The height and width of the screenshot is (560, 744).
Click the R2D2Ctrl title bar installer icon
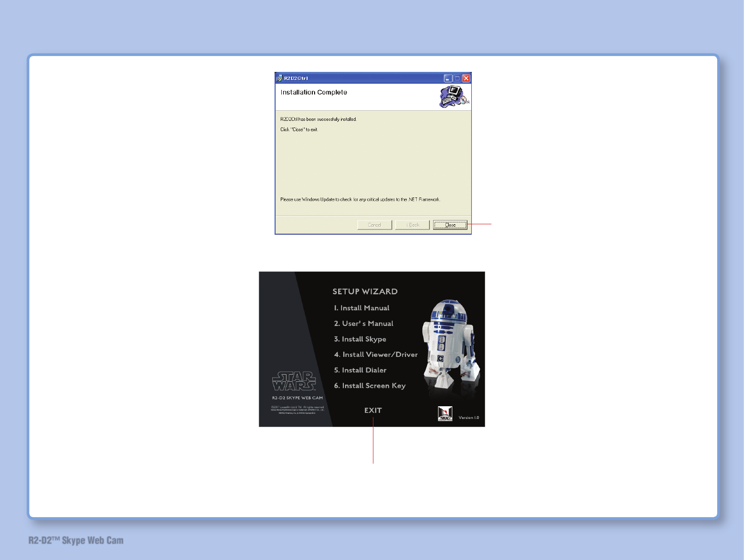tap(279, 78)
